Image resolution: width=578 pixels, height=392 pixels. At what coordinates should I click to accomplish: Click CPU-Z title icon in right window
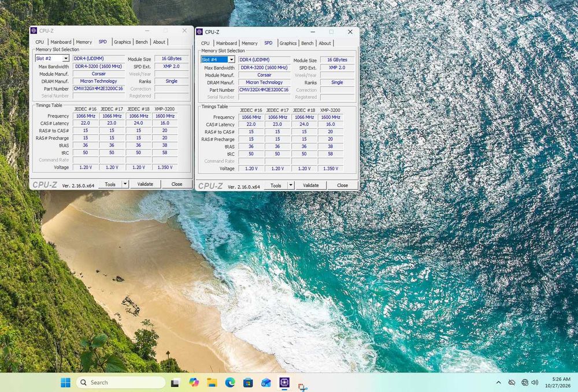pyautogui.click(x=199, y=32)
